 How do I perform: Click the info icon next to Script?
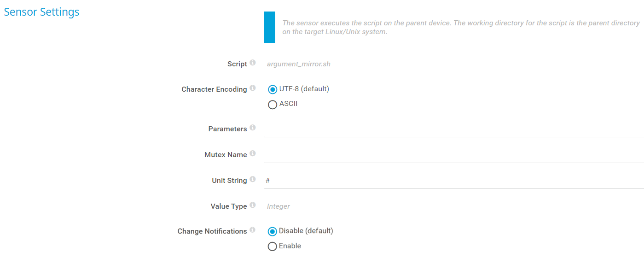[x=253, y=63]
